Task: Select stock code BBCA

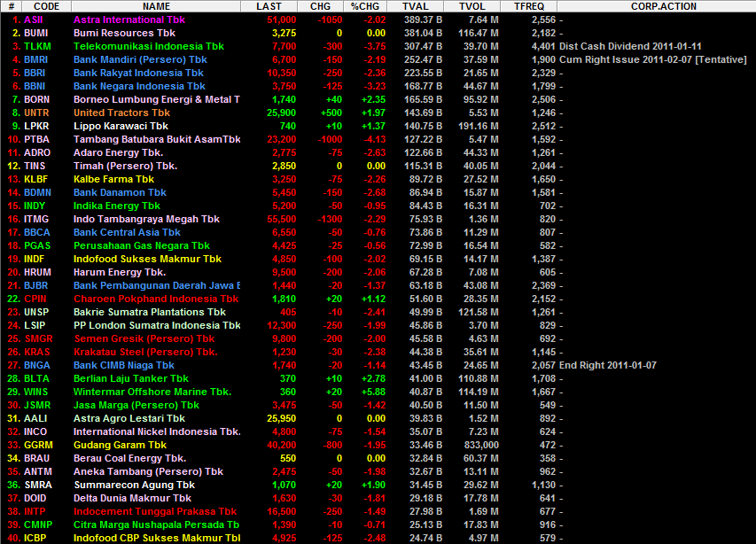Action: (x=37, y=232)
